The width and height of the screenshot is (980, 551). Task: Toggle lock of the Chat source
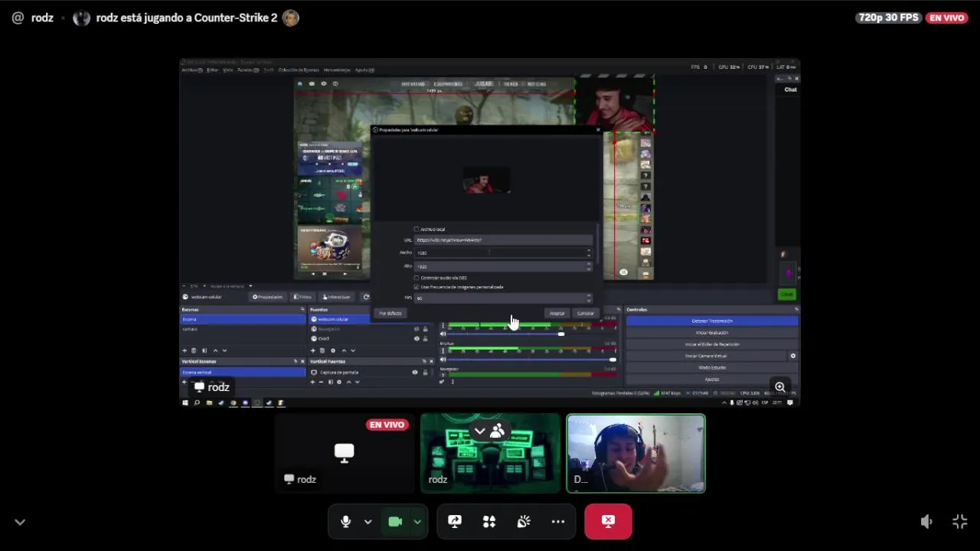[426, 338]
